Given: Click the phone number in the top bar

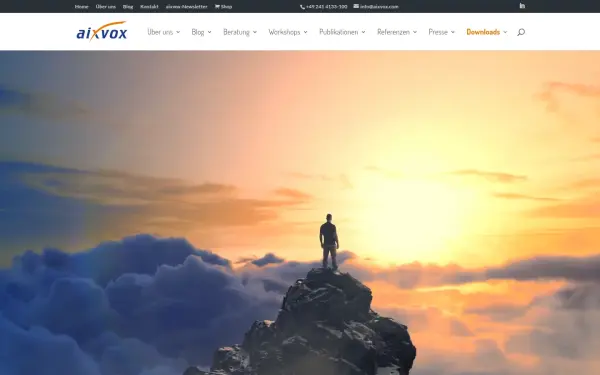Looking at the screenshot, I should pyautogui.click(x=324, y=7).
